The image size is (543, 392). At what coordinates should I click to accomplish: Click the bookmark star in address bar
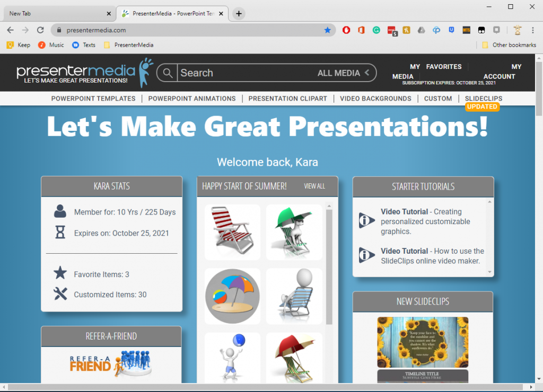tap(327, 30)
